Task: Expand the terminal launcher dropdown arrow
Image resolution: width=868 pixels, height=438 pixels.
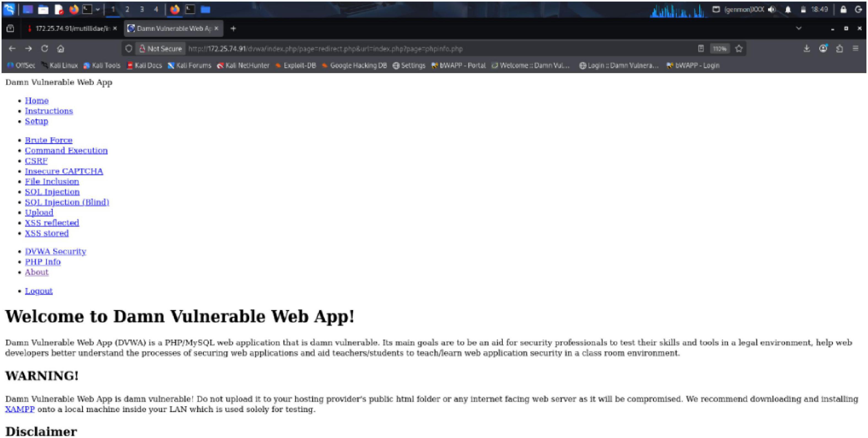Action: pos(98,9)
